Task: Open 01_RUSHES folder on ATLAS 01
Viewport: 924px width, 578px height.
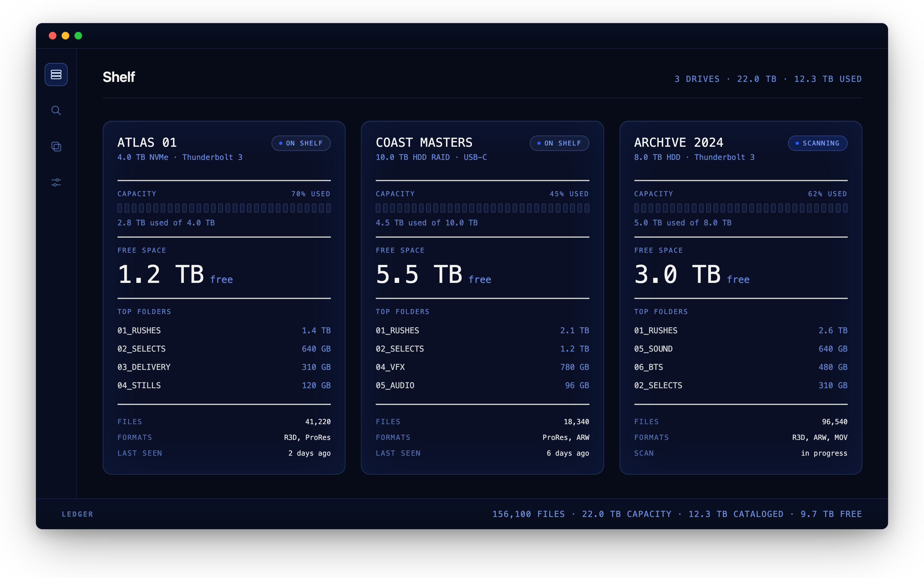Action: (x=224, y=330)
